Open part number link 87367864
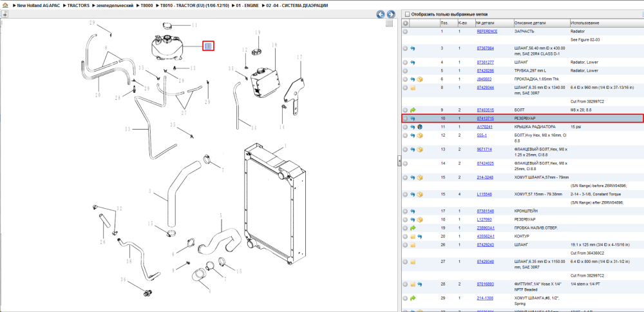The height and width of the screenshot is (312, 644). [486, 48]
